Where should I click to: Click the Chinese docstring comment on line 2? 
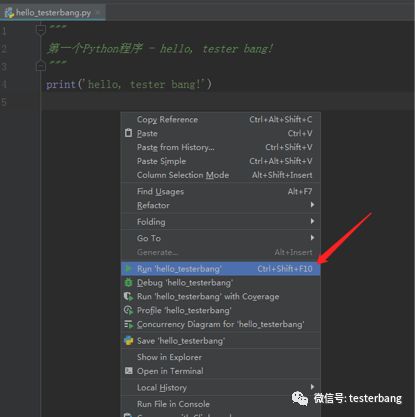[x=160, y=49]
